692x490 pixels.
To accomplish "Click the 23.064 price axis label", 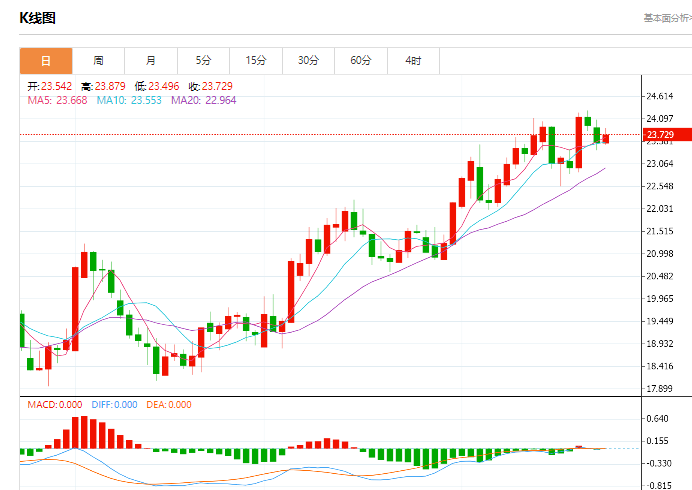I will [x=660, y=164].
